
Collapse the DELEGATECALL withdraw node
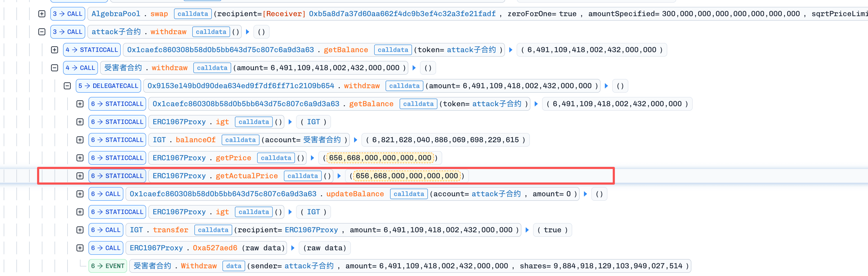[68, 86]
